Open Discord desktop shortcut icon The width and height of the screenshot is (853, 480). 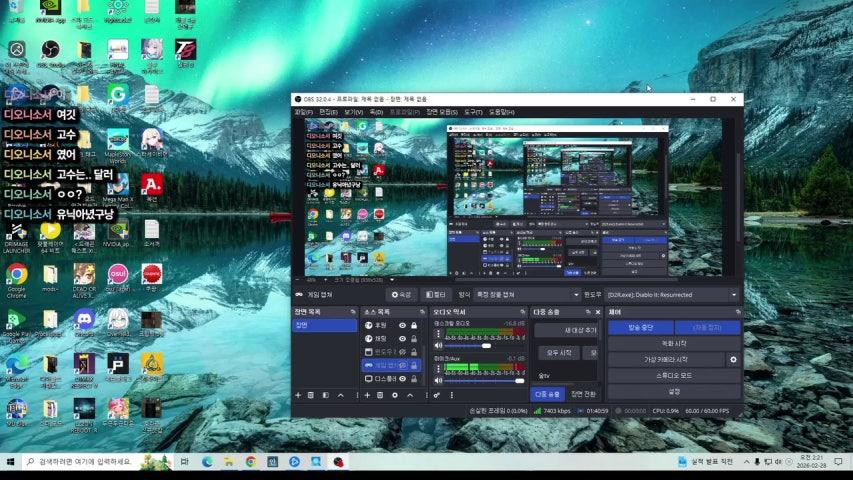pos(84,319)
